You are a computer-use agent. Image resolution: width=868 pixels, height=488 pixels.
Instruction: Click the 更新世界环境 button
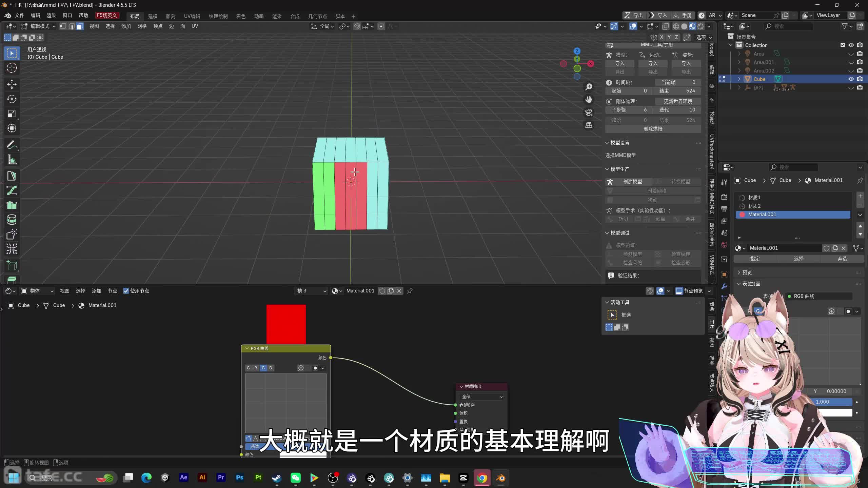[x=678, y=101]
